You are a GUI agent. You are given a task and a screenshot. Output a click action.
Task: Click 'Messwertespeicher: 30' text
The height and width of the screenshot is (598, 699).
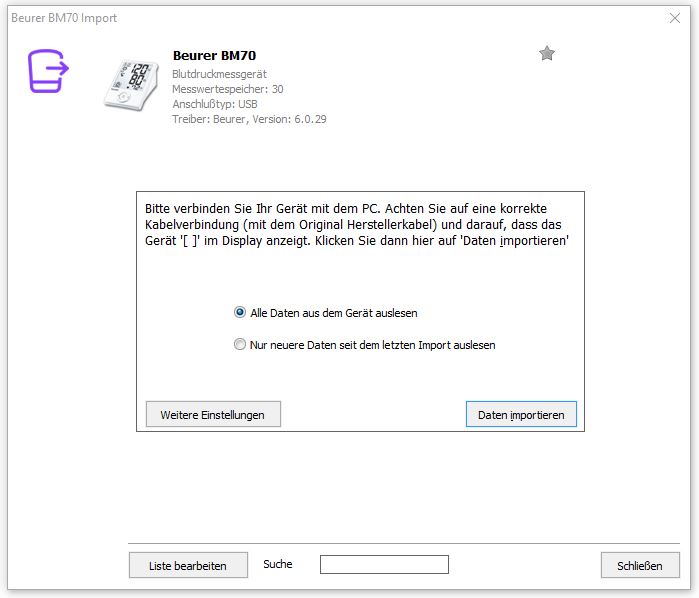click(x=228, y=89)
